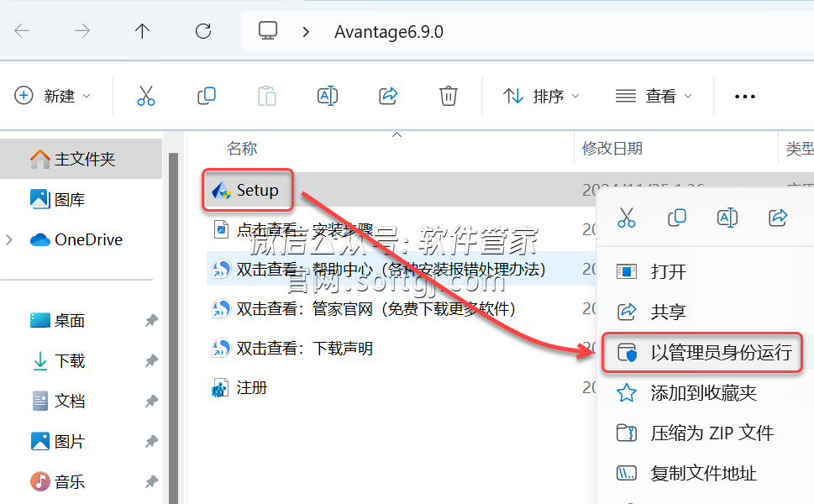Unpin 图片 via its pin icon
Screen dimensions: 814x504
click(151, 441)
